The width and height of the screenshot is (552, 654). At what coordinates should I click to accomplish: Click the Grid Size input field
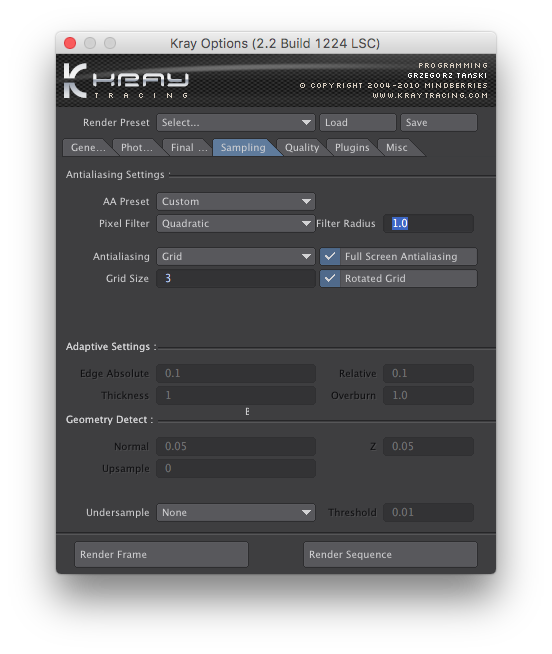tap(236, 279)
